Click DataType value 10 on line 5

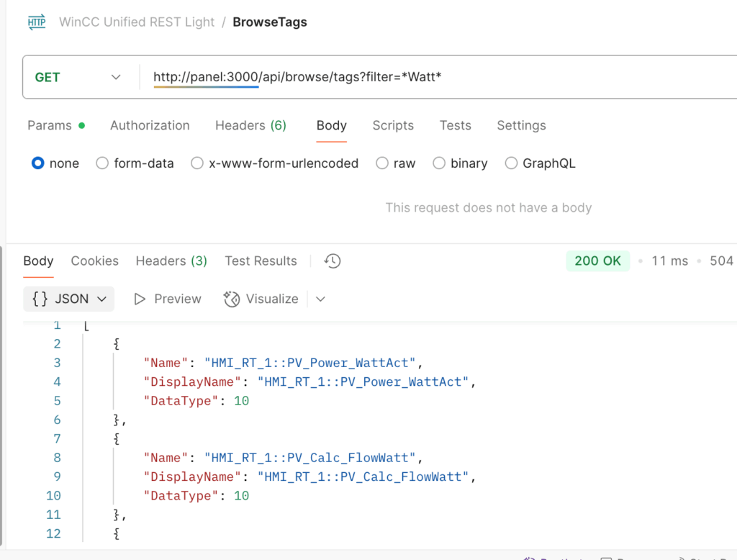(x=242, y=401)
